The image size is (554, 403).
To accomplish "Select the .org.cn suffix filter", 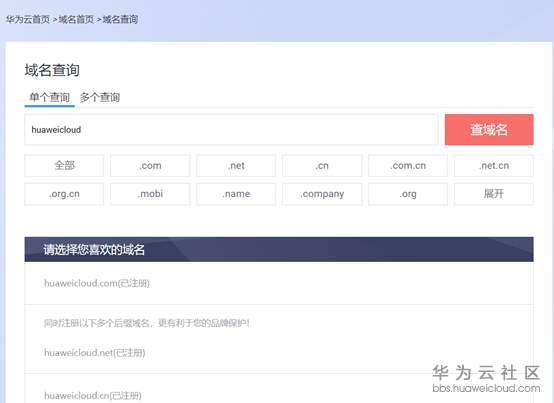I will (64, 194).
